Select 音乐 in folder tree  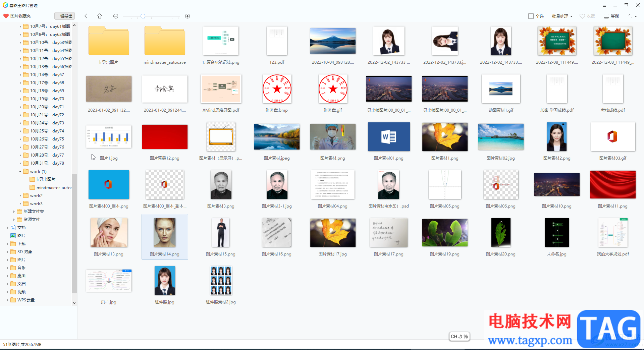click(18, 268)
